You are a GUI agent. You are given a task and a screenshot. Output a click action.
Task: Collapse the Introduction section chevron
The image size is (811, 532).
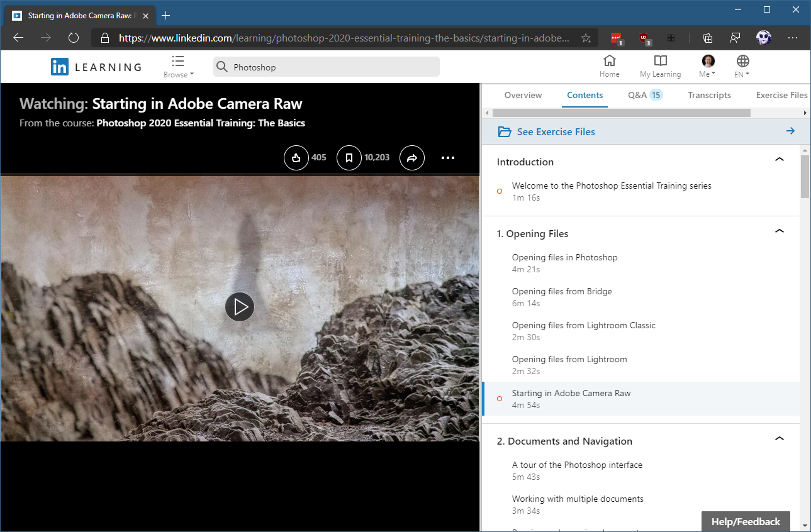click(x=780, y=160)
